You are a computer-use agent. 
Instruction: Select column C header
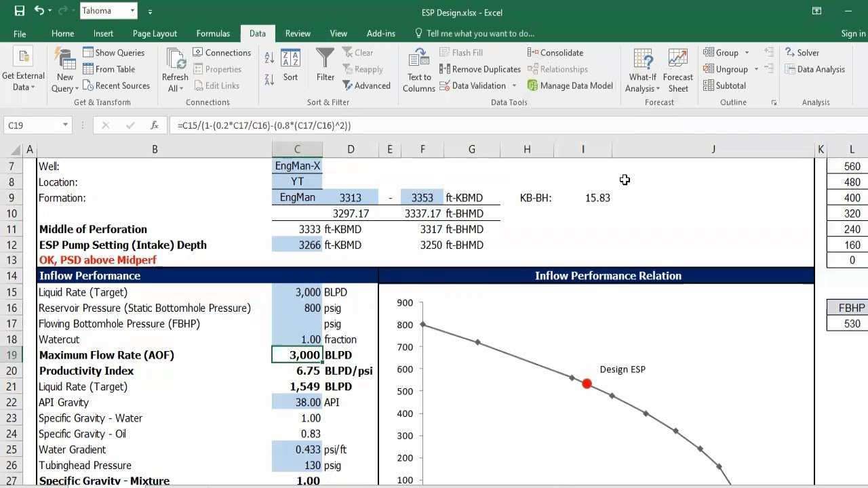point(297,149)
